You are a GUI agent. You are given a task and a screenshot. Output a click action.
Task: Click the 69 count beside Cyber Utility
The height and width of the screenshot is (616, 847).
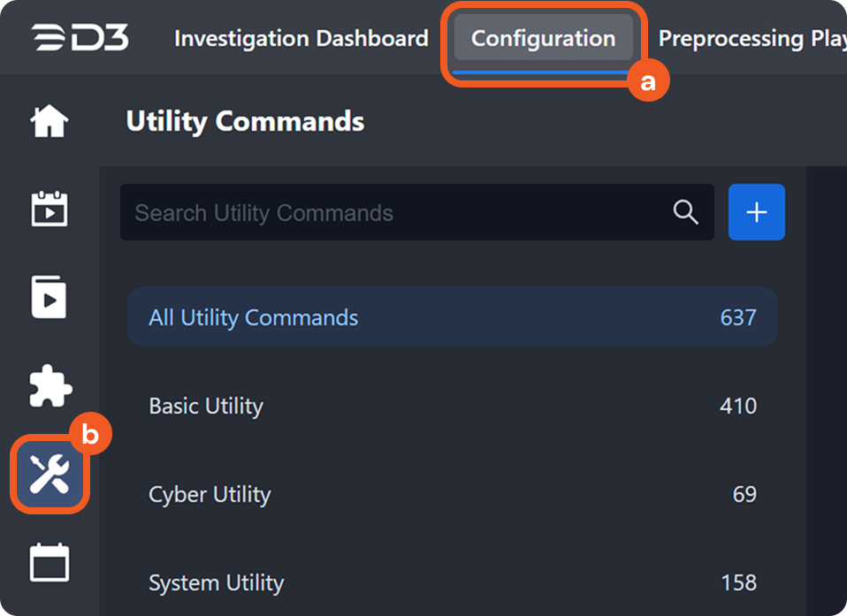coord(744,494)
